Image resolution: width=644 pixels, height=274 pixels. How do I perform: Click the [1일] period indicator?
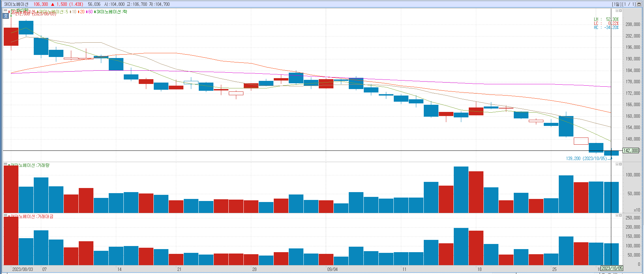click(x=616, y=4)
